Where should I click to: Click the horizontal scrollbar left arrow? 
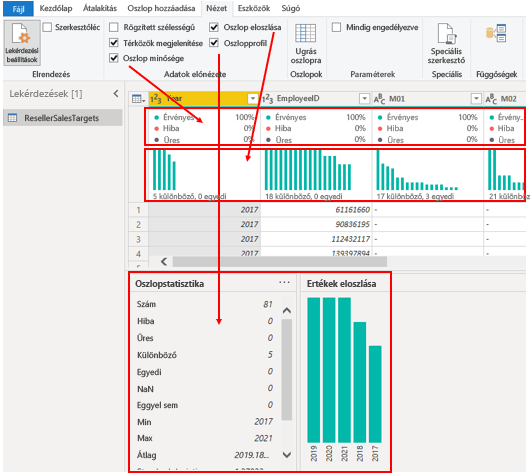pos(164,261)
